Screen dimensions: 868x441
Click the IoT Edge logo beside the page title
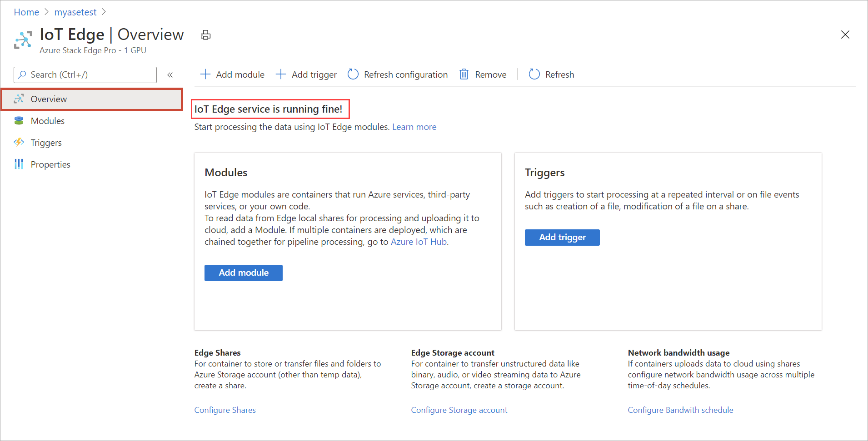[23, 40]
